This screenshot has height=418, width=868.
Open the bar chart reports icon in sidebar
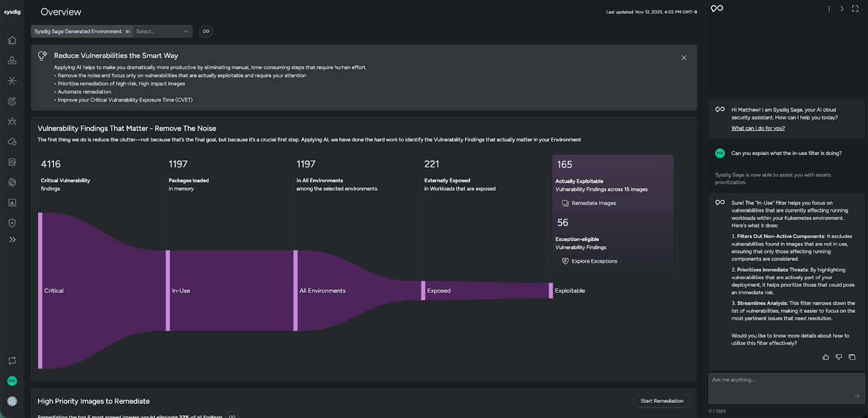click(x=12, y=203)
